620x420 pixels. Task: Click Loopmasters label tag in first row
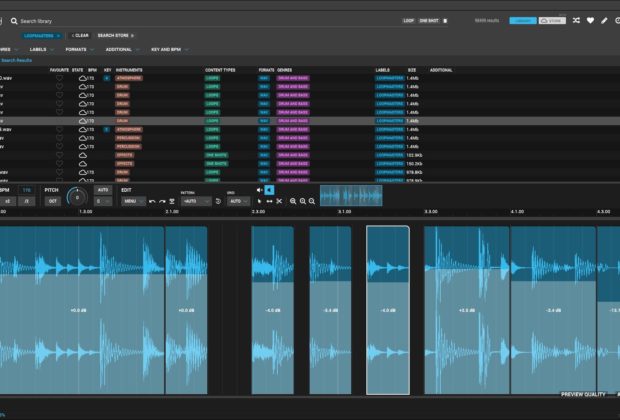pos(389,78)
